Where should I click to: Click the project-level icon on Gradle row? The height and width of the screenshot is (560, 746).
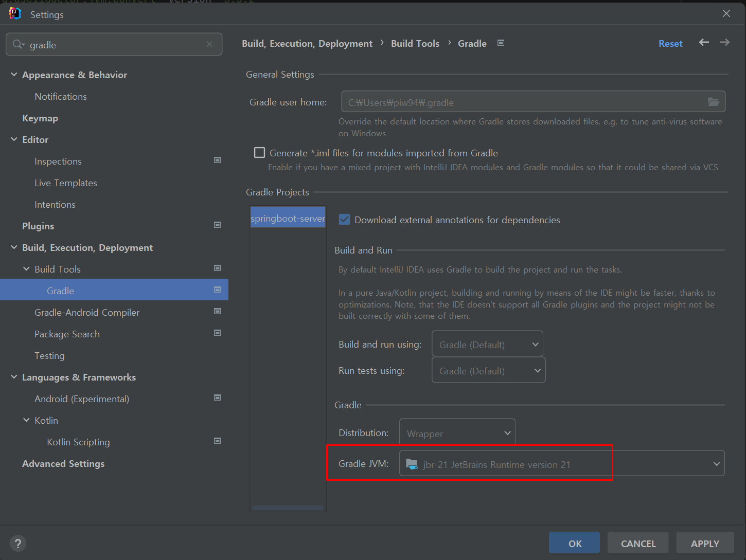[218, 290]
